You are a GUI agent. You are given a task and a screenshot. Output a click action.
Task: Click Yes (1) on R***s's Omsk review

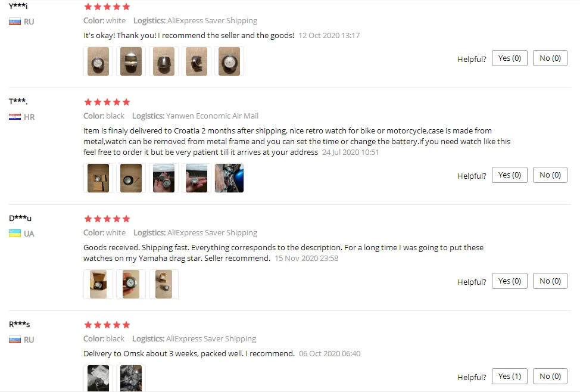tap(509, 376)
